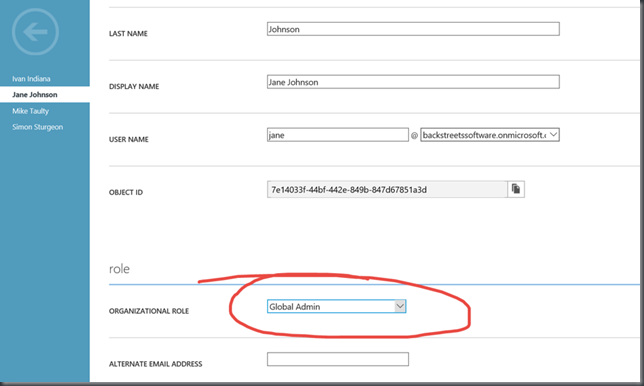644x386 pixels.
Task: Open the backstreetssoftware domain dropdown
Action: click(x=490, y=135)
